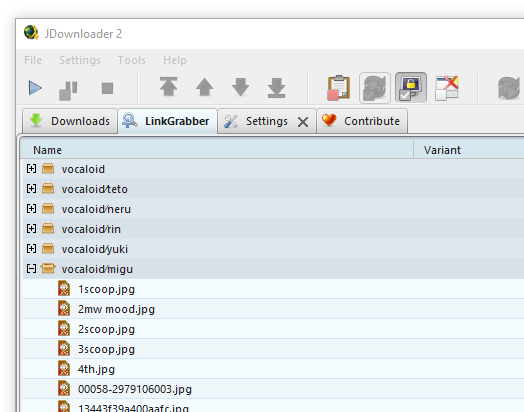Close the Settings tab
Screen dimensions: 524x412
[x=303, y=122]
